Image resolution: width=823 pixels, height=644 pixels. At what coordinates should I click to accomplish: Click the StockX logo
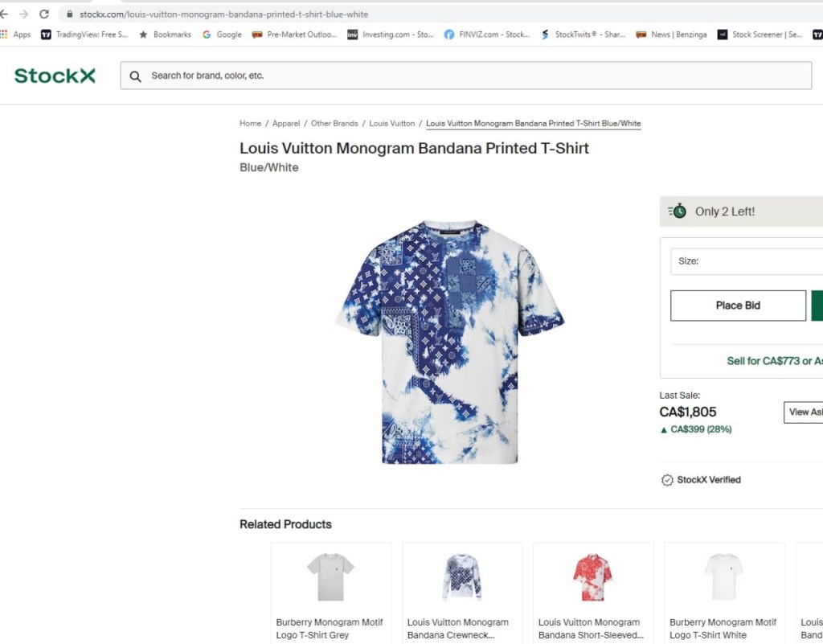(x=55, y=76)
